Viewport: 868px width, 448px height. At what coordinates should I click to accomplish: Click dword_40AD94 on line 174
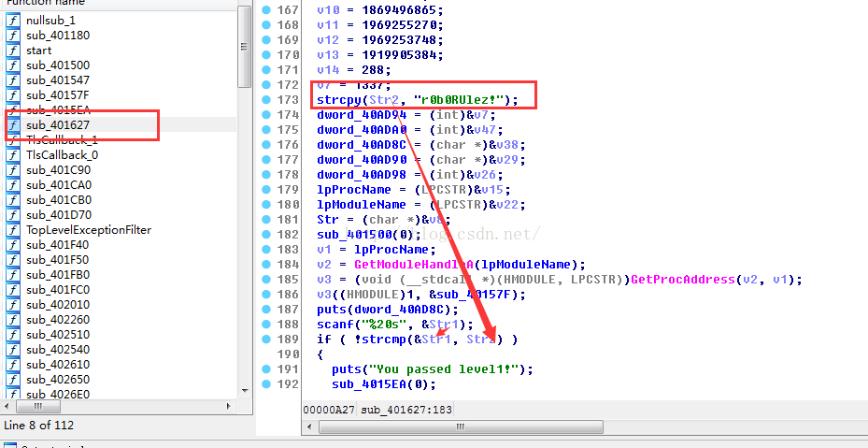tap(362, 115)
